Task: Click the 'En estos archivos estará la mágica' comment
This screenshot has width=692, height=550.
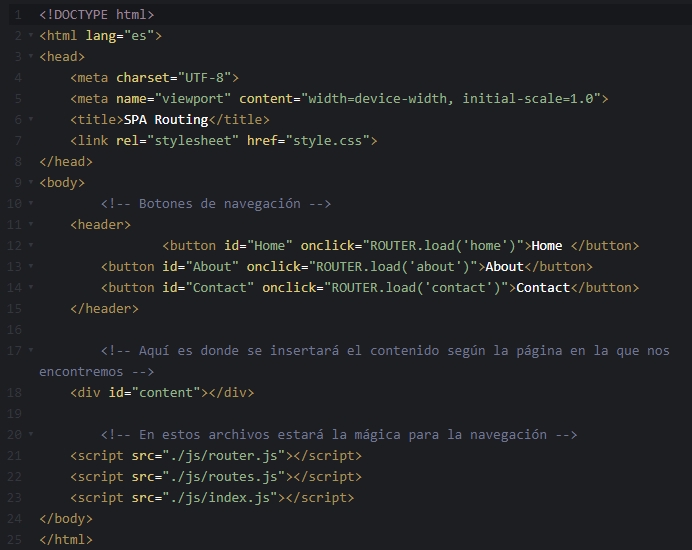Action: point(339,434)
